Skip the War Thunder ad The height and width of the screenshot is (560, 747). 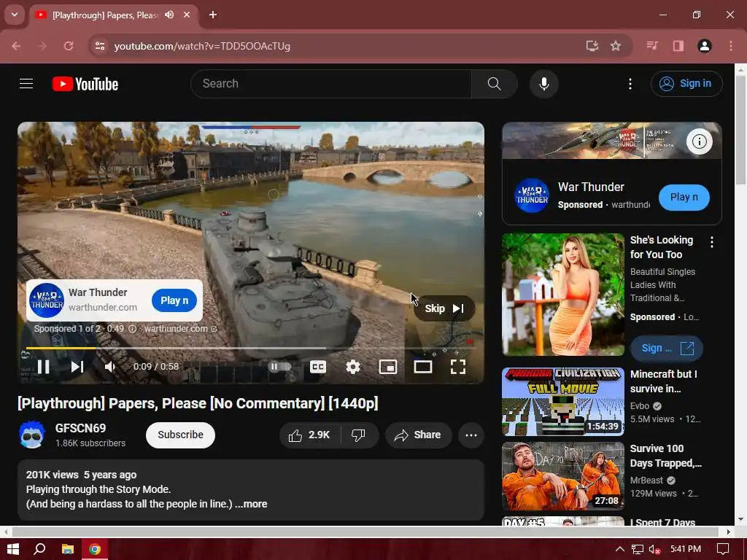(x=444, y=308)
